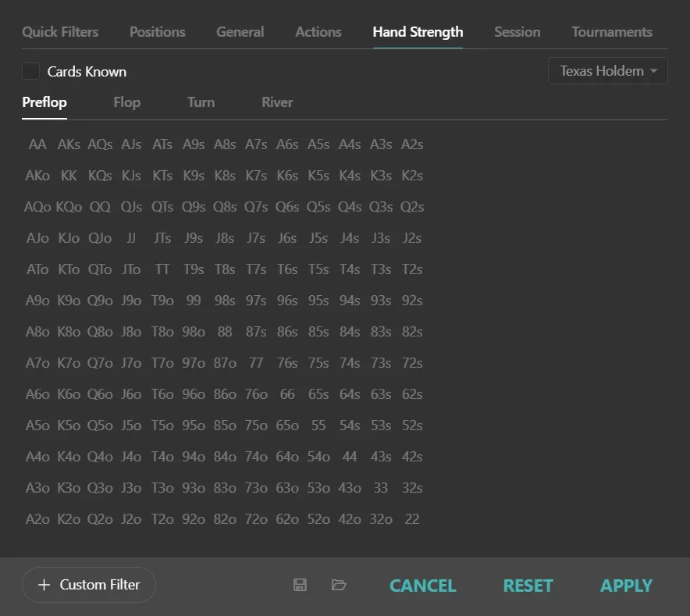Viewport: 690px width, 616px height.
Task: Click the open folder load filter icon
Action: [x=339, y=585]
